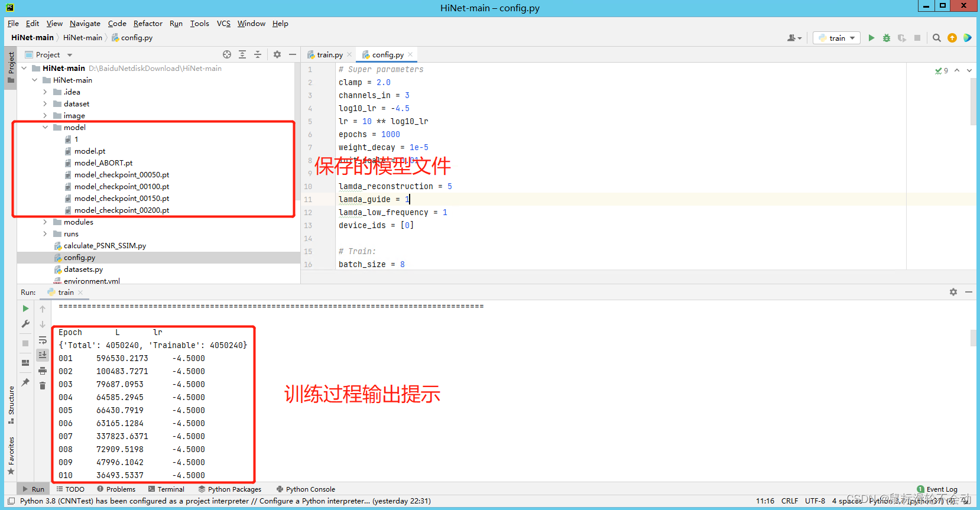The image size is (980, 510).
Task: Expand the runs folder
Action: click(46, 233)
